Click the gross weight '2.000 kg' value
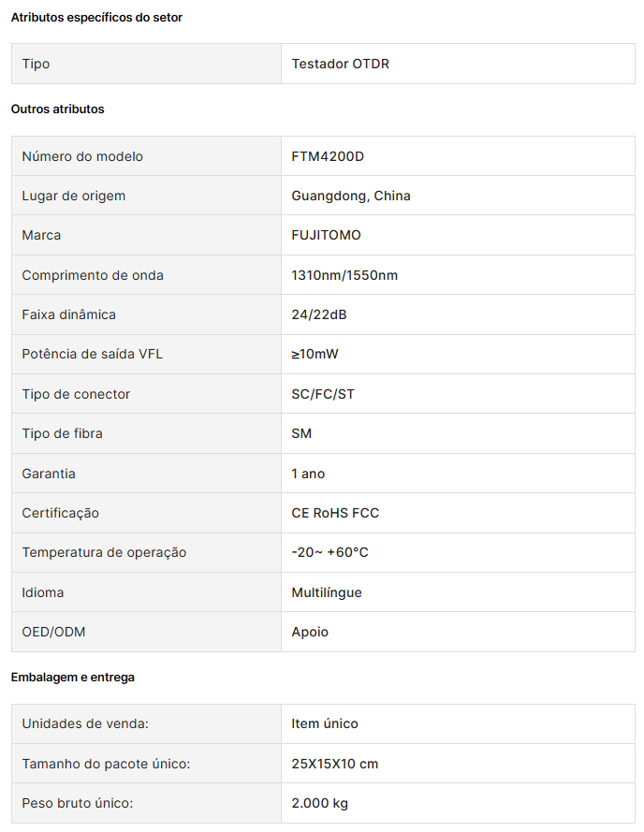The image size is (644, 832). (320, 803)
